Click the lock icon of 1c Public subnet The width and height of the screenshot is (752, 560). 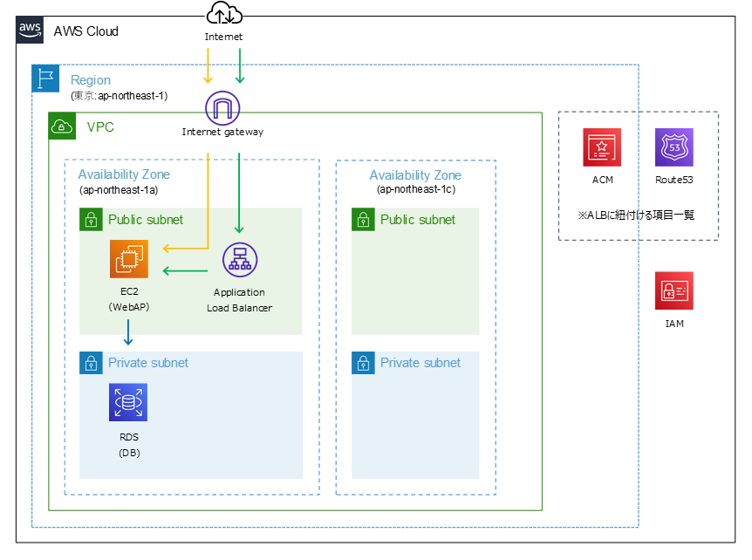(x=363, y=220)
